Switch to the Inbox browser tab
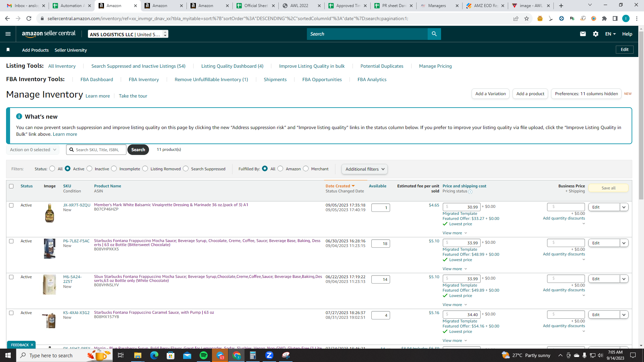This screenshot has width=644, height=362. [x=26, y=6]
